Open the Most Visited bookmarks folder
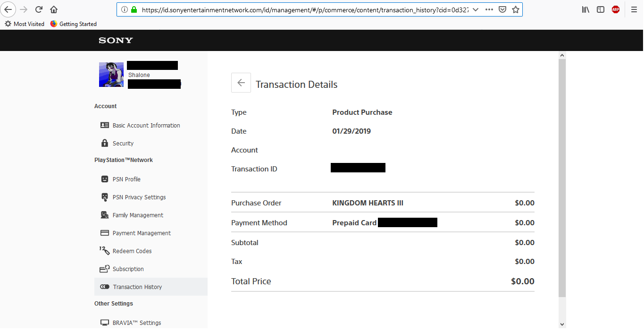Viewport: 644px width, 332px height. pyautogui.click(x=25, y=24)
